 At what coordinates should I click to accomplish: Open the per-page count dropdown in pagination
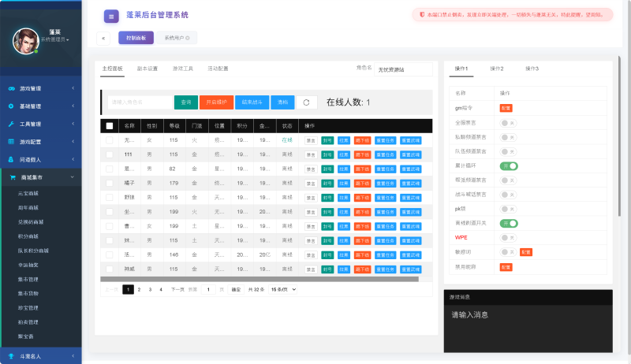[x=283, y=289]
